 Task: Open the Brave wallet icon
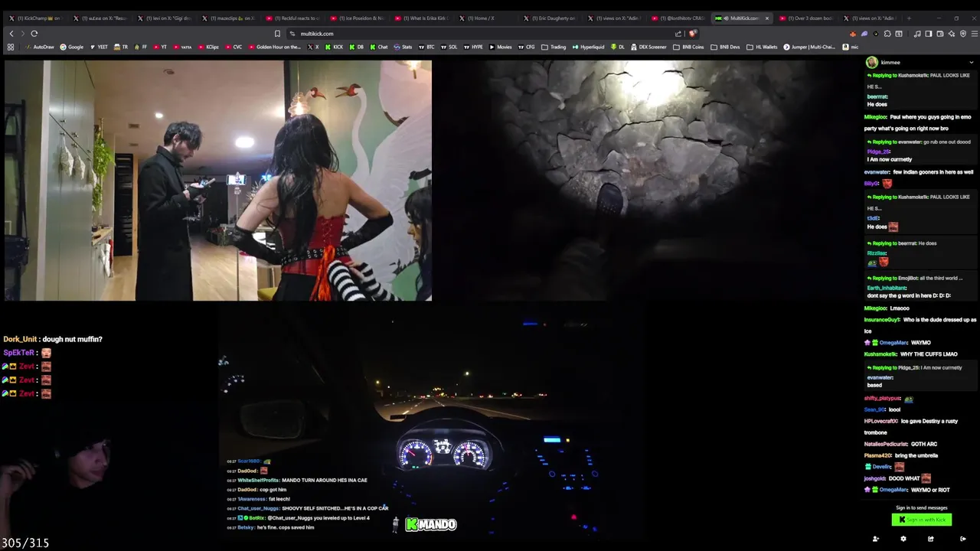coord(939,34)
